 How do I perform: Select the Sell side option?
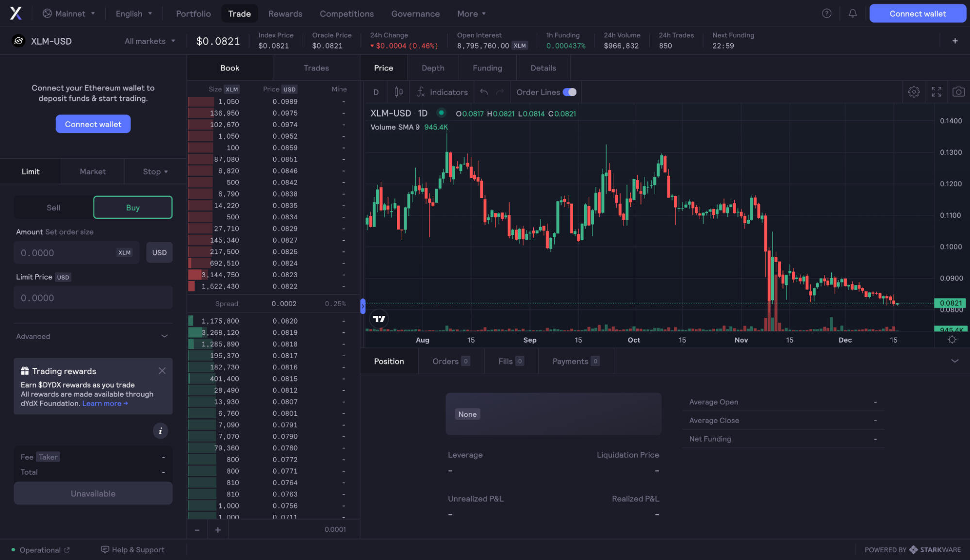(x=53, y=208)
